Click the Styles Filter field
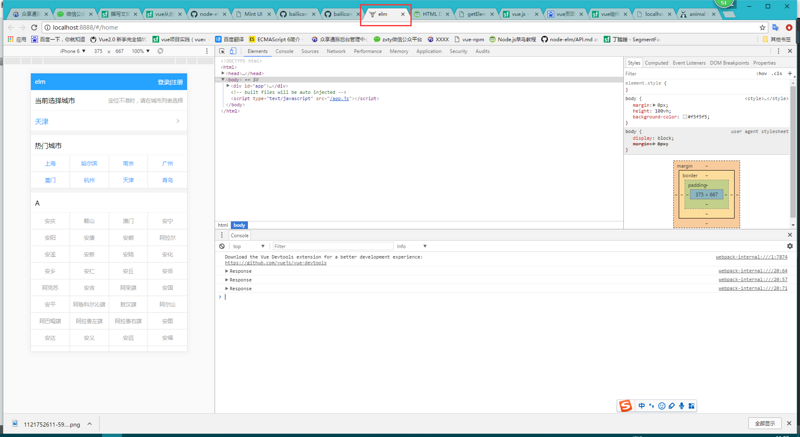 point(689,73)
